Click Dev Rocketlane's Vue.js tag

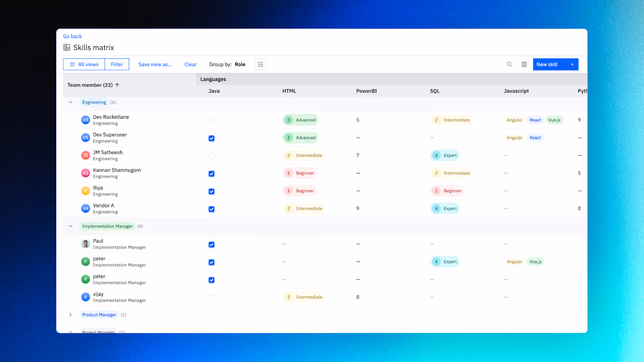point(554,120)
